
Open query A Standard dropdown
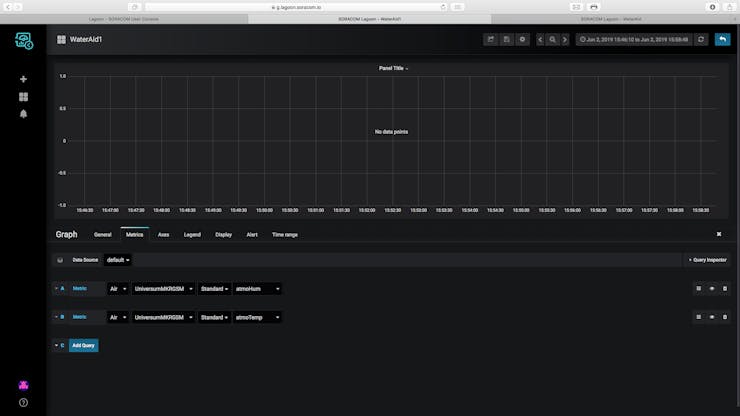pos(214,289)
